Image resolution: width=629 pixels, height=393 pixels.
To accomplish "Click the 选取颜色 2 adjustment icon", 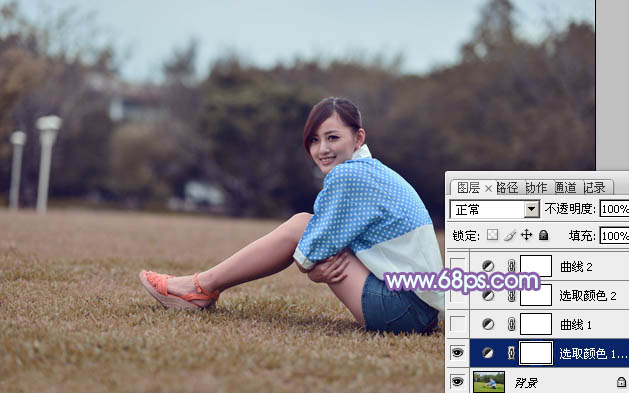I will [x=488, y=296].
